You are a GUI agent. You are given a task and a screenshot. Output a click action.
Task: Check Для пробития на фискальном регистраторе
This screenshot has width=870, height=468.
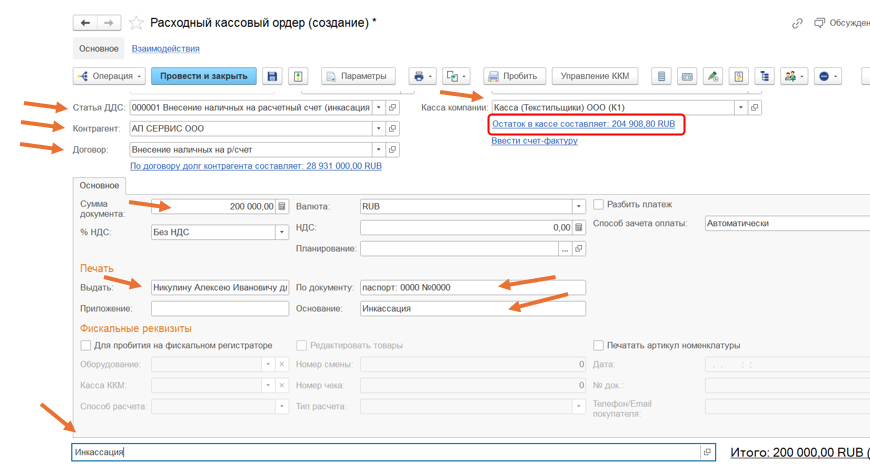86,346
